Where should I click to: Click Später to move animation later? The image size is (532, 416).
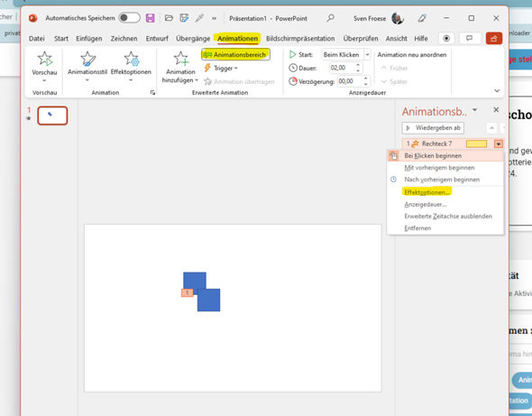click(x=394, y=81)
